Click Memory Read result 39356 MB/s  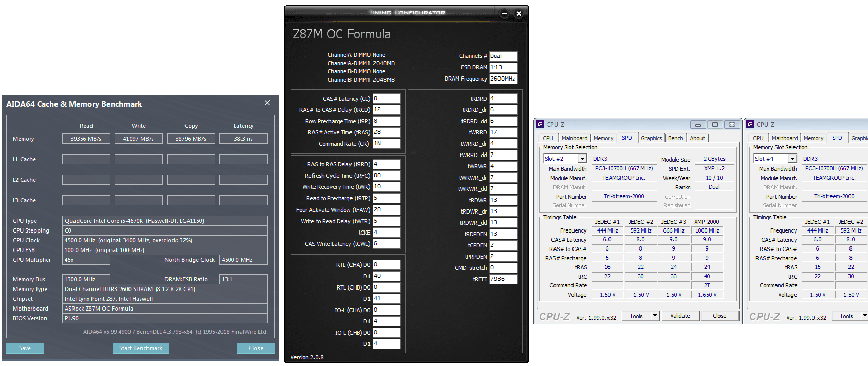86,139
